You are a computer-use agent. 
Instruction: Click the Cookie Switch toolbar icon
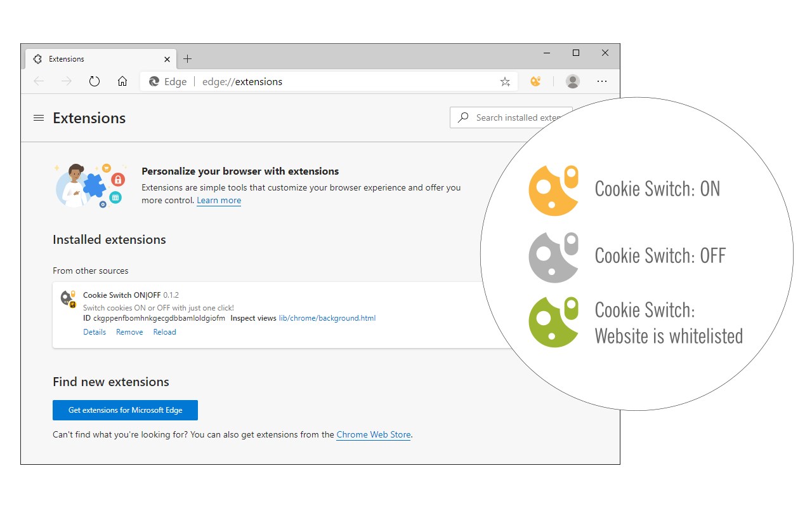(x=535, y=81)
